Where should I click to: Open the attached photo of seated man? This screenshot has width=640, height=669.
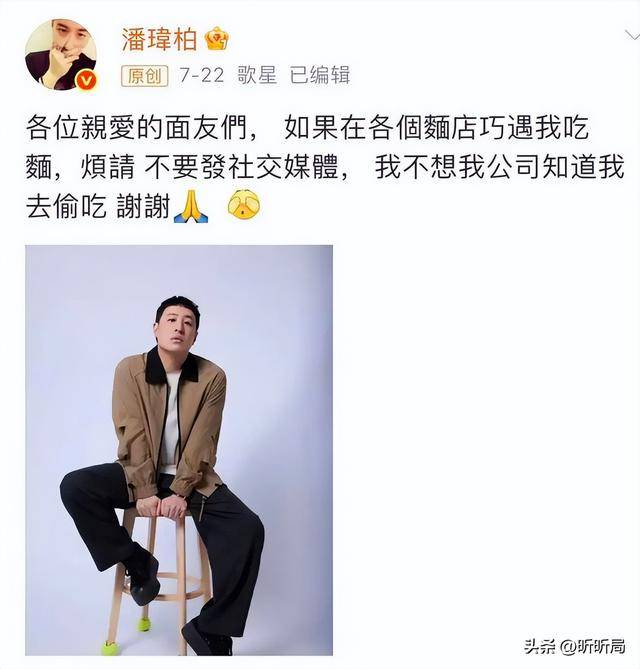pyautogui.click(x=179, y=450)
